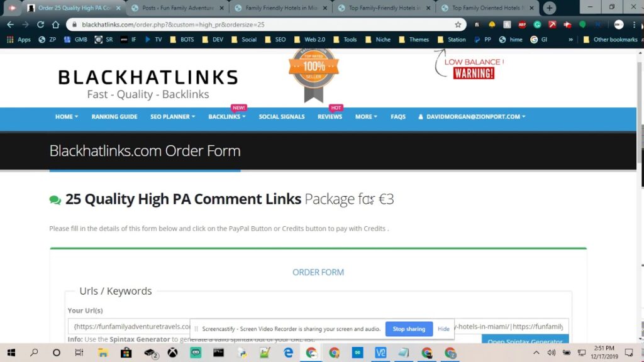Open the Web 2.0 bookmark folder

click(x=309, y=40)
